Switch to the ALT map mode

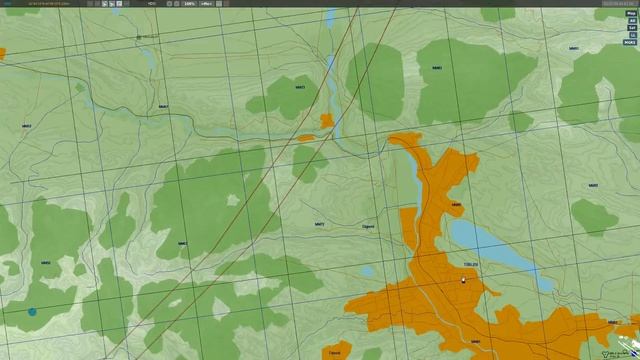click(633, 21)
